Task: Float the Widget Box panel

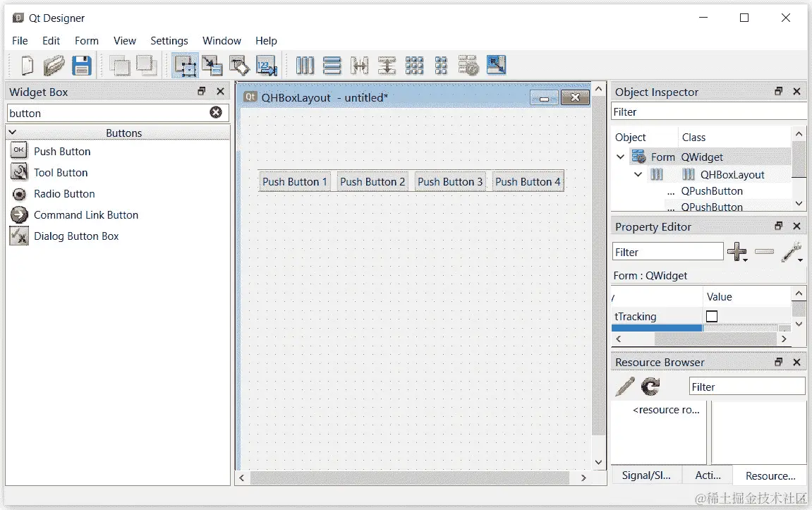Action: click(x=202, y=91)
